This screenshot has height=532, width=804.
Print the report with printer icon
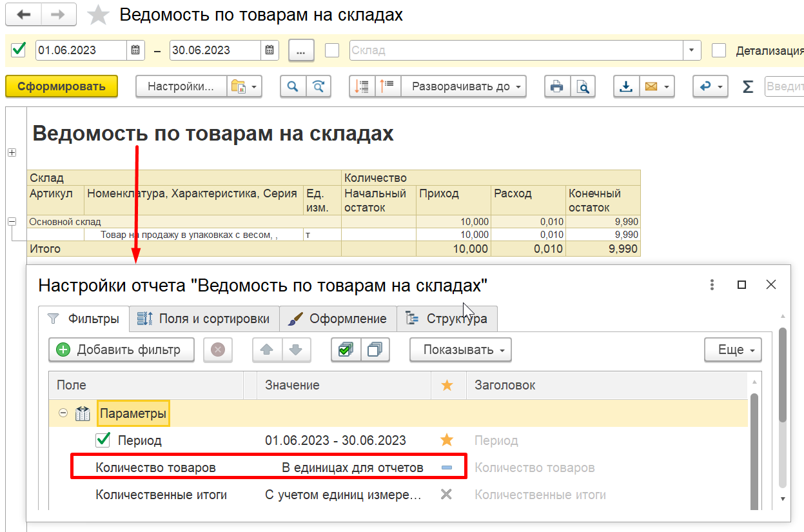(x=557, y=86)
